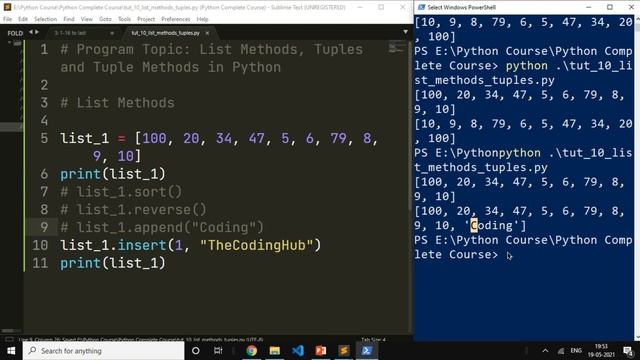
Task: Click the Tab Size setting in status bar
Action: [x=373, y=340]
